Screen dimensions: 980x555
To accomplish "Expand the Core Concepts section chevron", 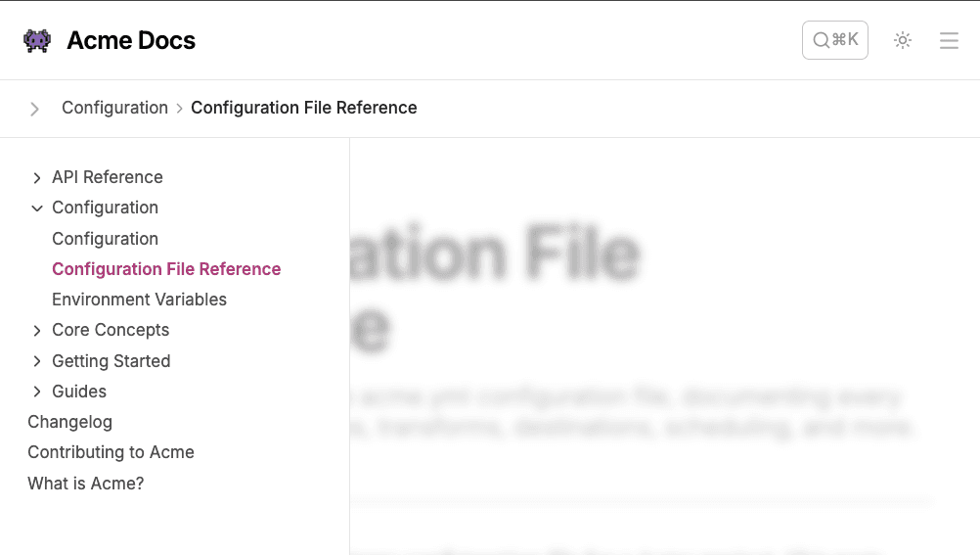I will pos(37,331).
